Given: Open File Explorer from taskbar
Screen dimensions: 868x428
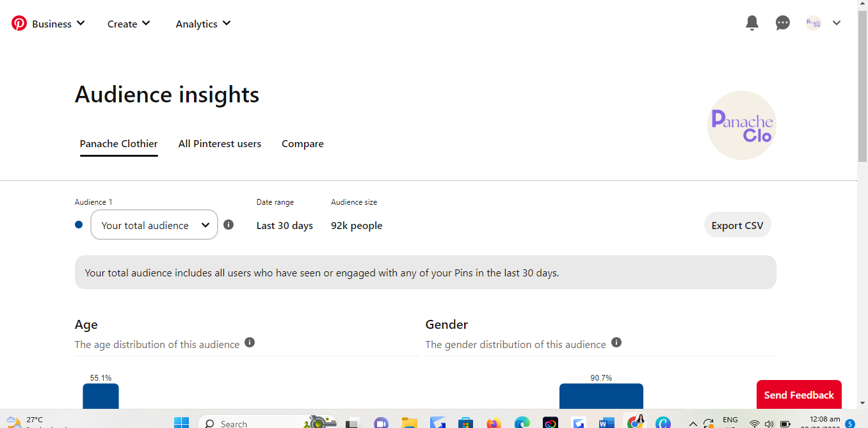Looking at the screenshot, I should (409, 423).
